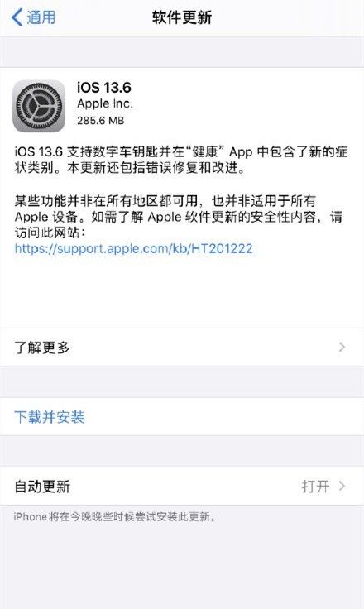Click the 打开 status value
Viewport: 364px width, 609px height.
pyautogui.click(x=315, y=487)
